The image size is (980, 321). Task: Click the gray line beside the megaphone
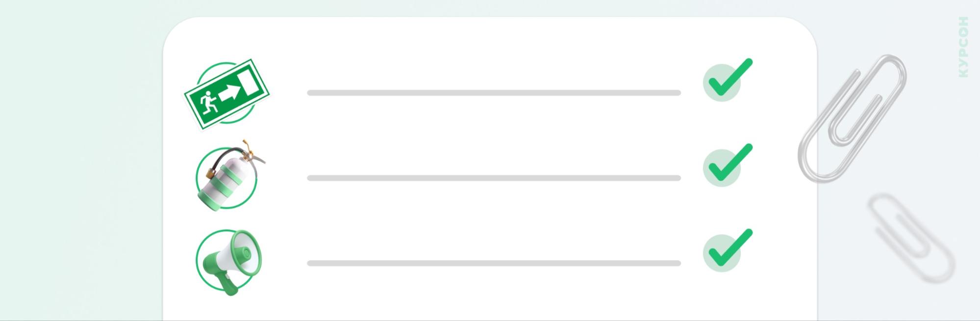coord(493,264)
